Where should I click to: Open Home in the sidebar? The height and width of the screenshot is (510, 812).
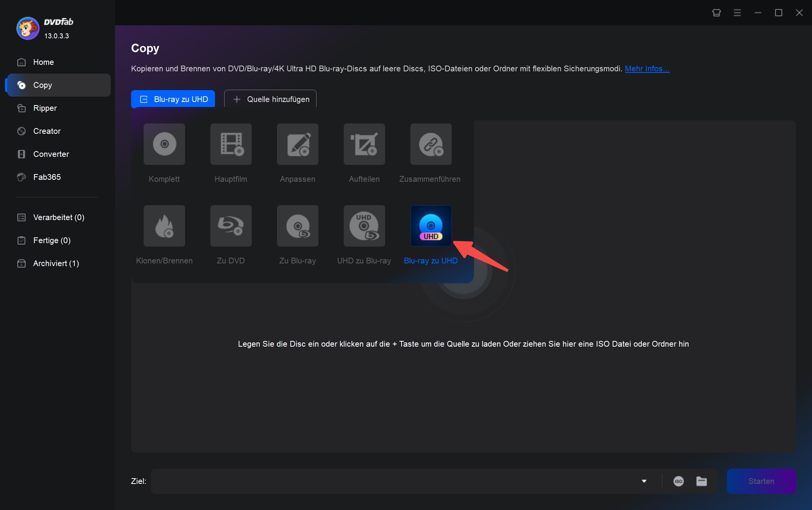[x=59, y=62]
